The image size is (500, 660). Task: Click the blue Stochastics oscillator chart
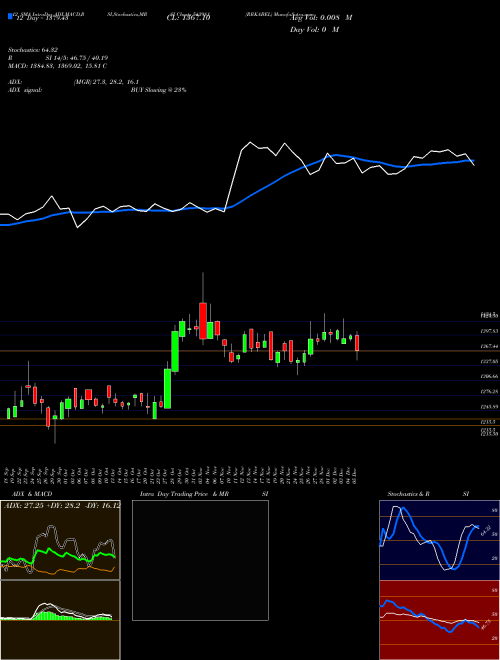point(439,540)
